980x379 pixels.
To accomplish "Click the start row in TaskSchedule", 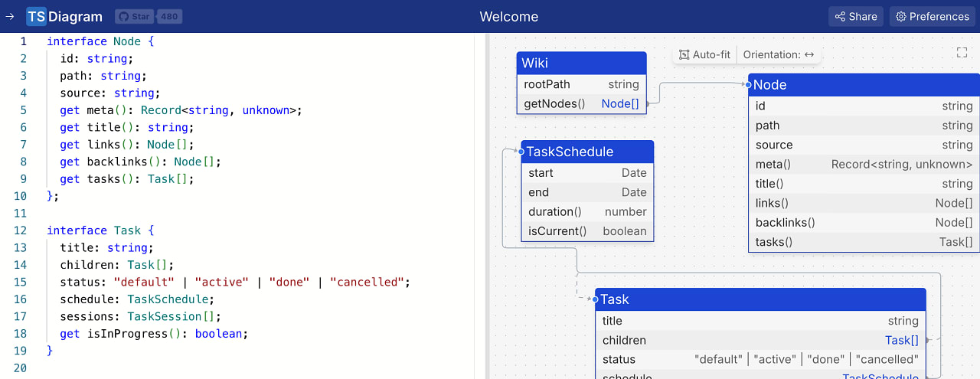I will [x=587, y=173].
